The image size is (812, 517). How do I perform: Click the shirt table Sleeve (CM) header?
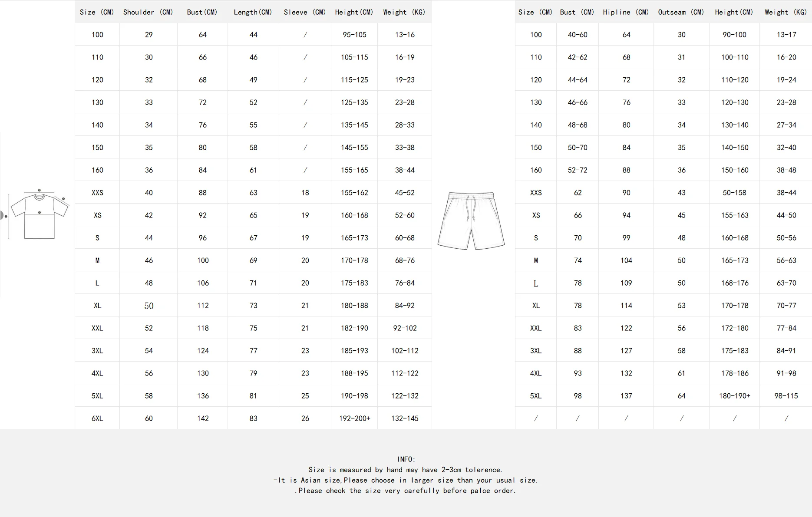pyautogui.click(x=305, y=12)
